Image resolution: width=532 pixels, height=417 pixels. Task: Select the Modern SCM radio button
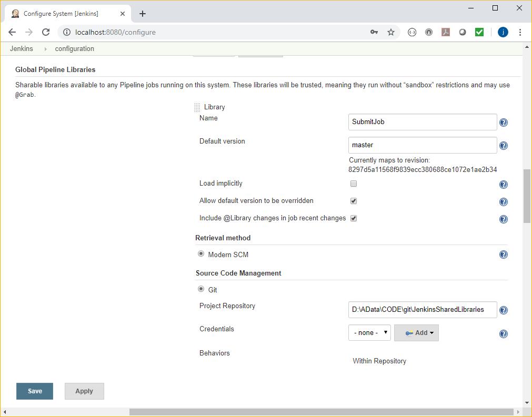(x=201, y=254)
